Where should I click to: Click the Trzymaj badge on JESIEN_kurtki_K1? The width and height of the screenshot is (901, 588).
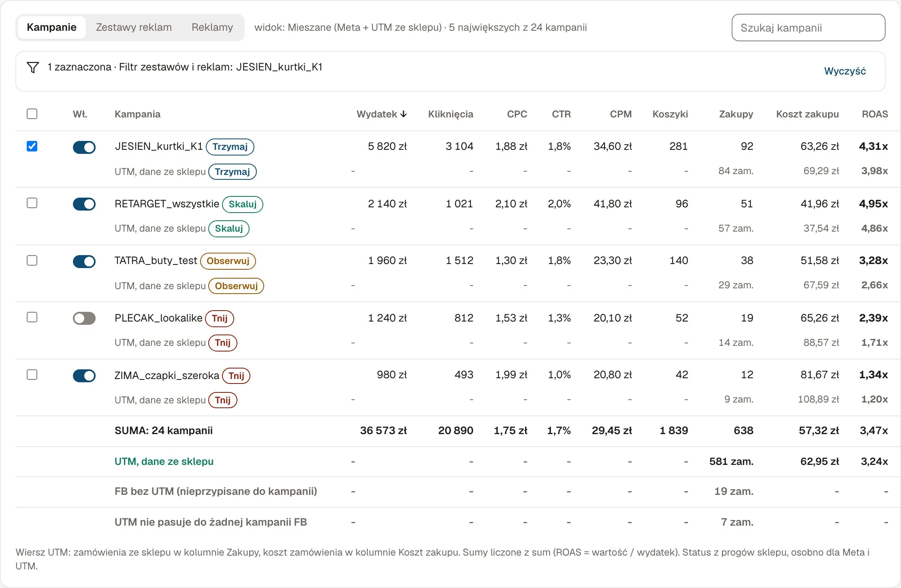coord(230,147)
